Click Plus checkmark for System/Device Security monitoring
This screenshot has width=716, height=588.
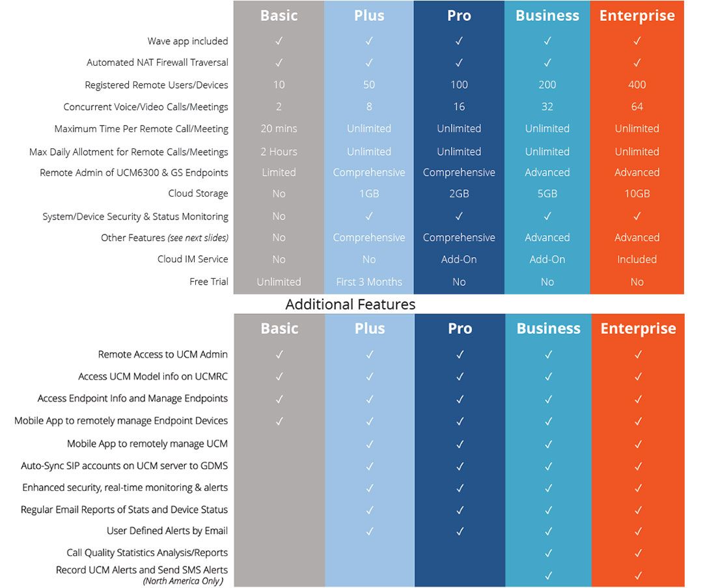[369, 216]
